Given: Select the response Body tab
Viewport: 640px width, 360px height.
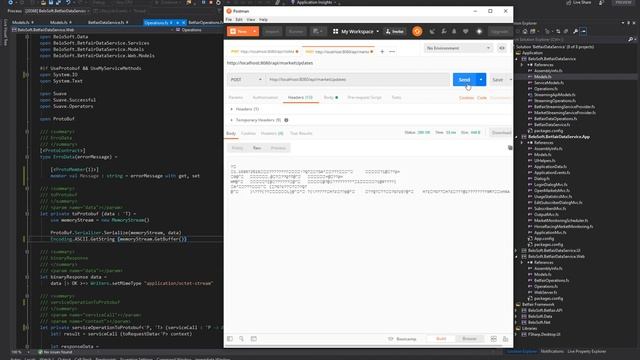Looking at the screenshot, I should [x=231, y=133].
